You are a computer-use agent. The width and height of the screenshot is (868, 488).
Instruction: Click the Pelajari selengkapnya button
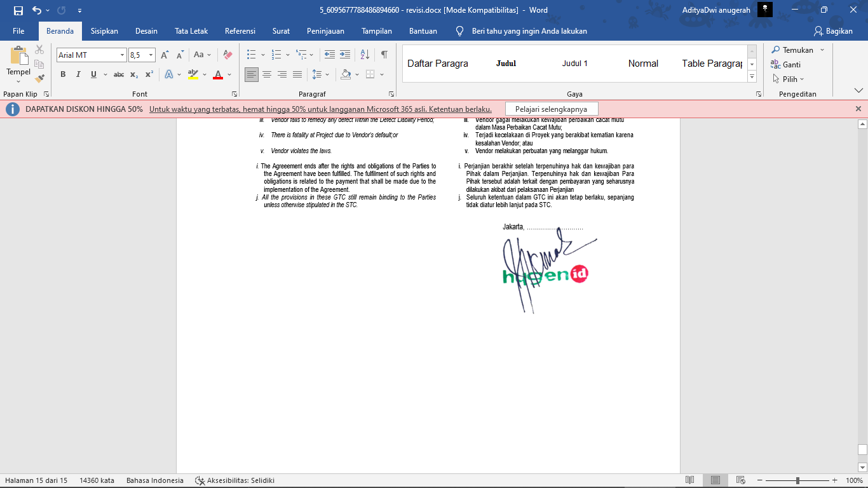pyautogui.click(x=551, y=109)
